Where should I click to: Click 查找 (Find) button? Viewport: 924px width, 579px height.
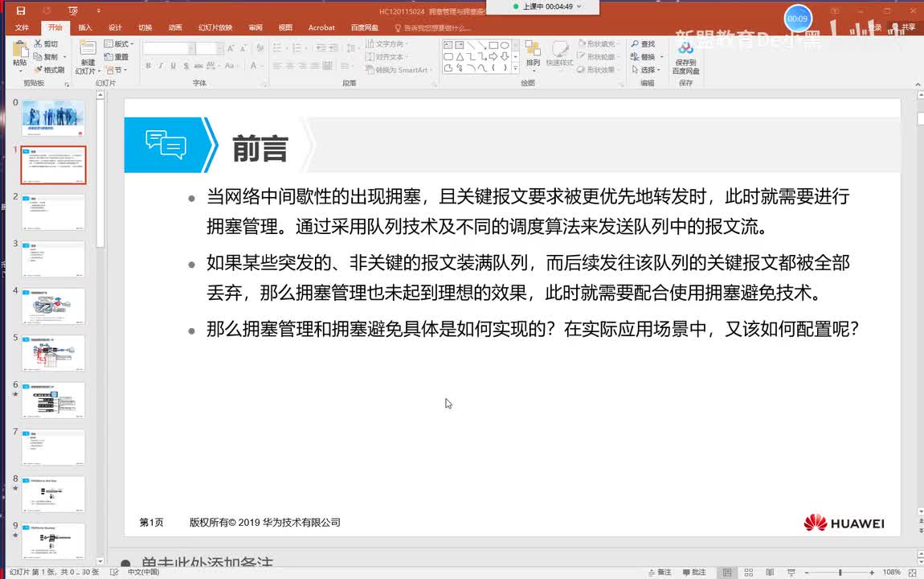coord(643,43)
